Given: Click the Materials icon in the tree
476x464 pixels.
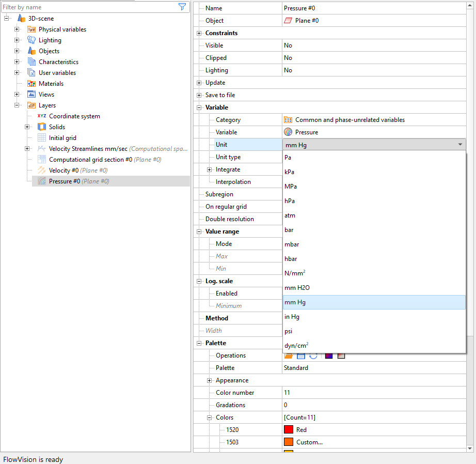Looking at the screenshot, I should pyautogui.click(x=31, y=84).
